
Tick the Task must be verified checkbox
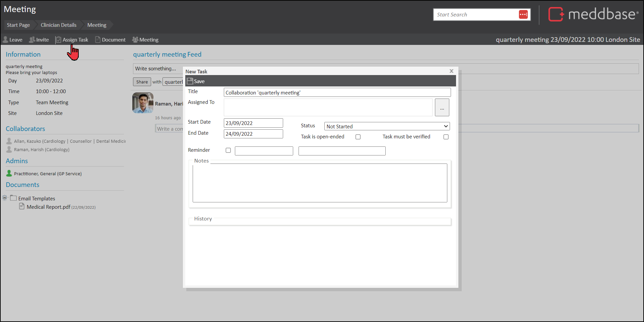tap(446, 137)
